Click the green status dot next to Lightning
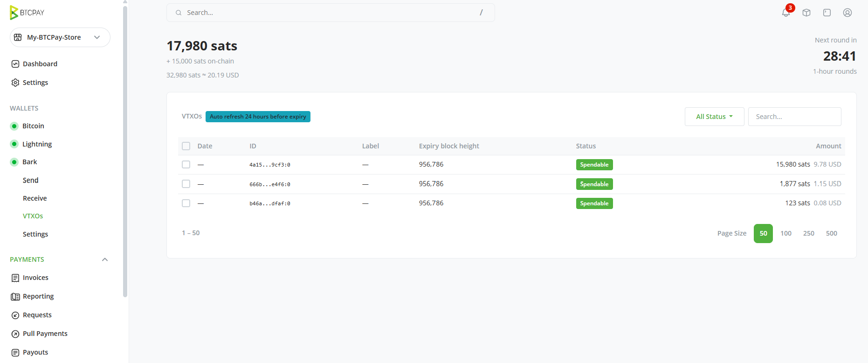The height and width of the screenshot is (363, 868). pyautogui.click(x=14, y=144)
